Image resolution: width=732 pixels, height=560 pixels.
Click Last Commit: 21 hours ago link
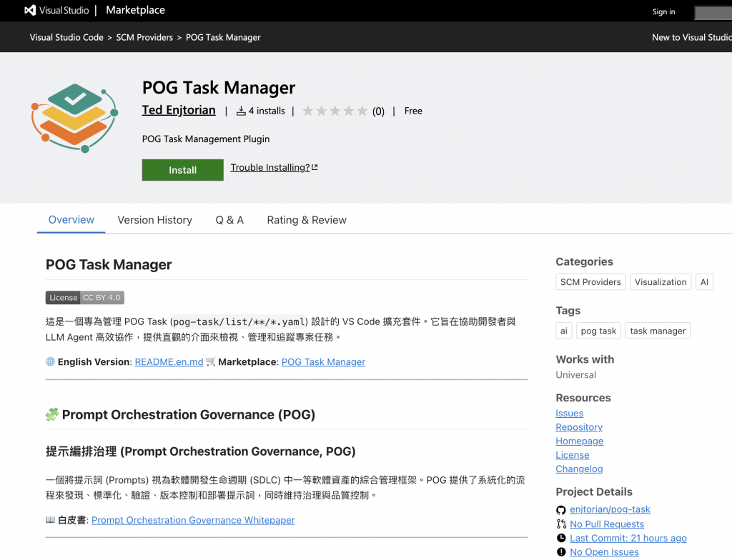pos(628,538)
